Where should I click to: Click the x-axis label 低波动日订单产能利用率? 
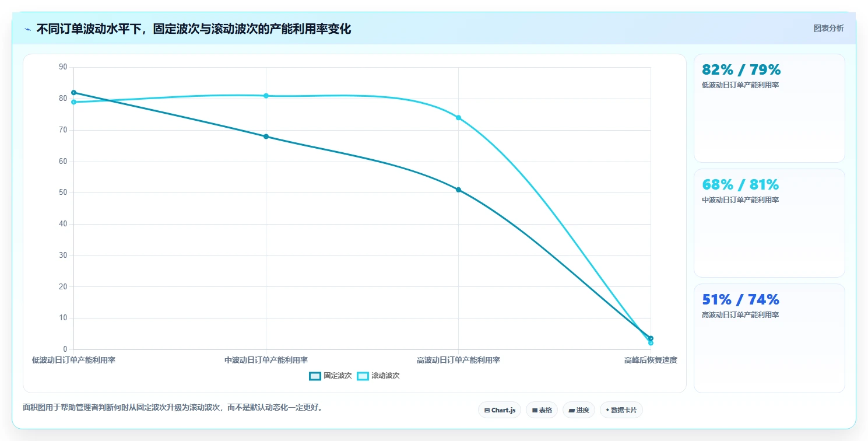pos(73,360)
